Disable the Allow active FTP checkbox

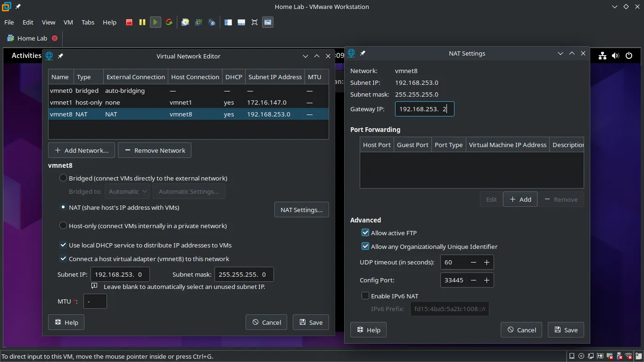coord(365,233)
